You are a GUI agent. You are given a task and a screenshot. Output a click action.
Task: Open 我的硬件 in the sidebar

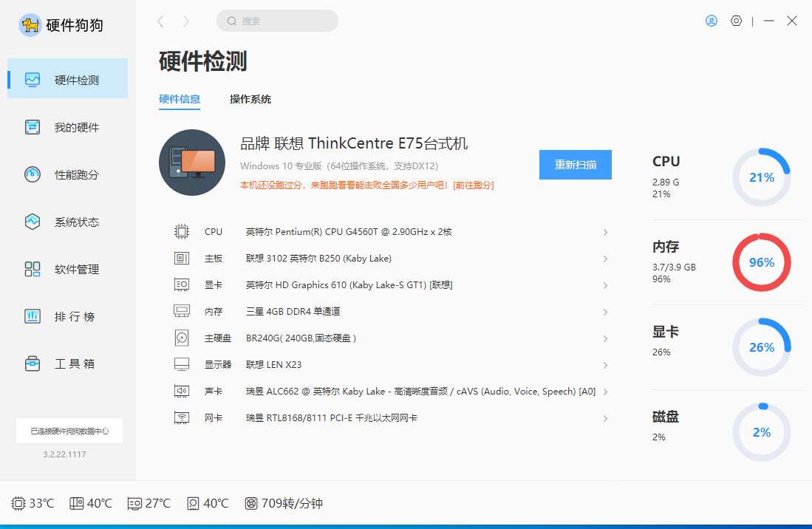click(67, 127)
